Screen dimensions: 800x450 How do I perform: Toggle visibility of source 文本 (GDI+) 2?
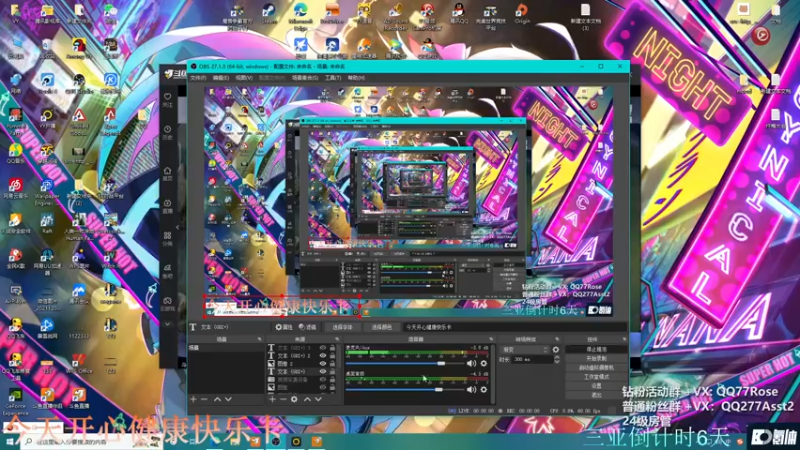(x=322, y=356)
